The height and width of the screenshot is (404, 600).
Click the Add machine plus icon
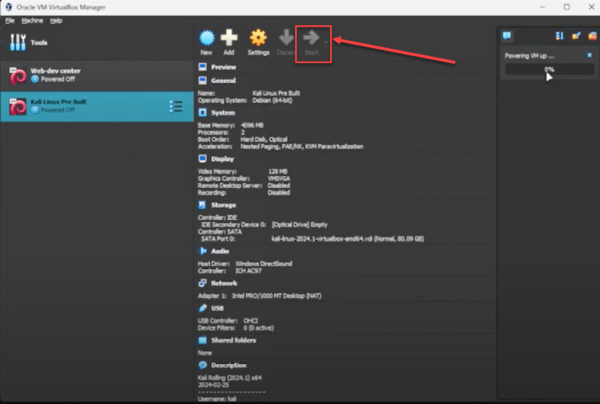pos(230,41)
